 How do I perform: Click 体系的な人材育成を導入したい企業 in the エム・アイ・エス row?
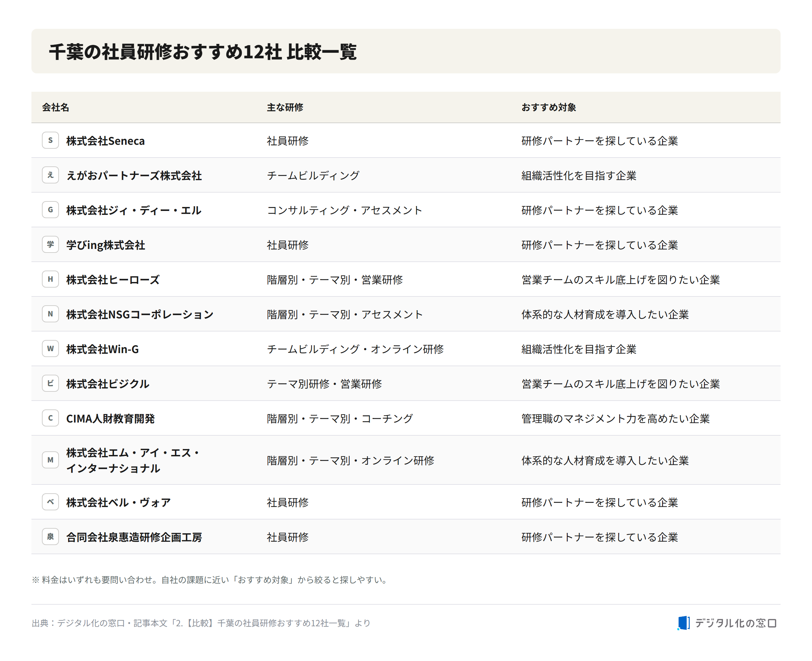(x=605, y=461)
